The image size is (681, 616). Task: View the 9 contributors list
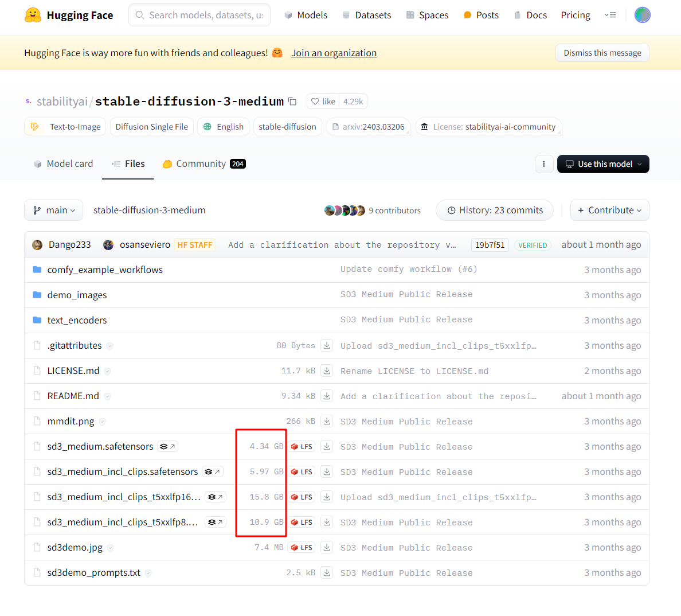[373, 210]
